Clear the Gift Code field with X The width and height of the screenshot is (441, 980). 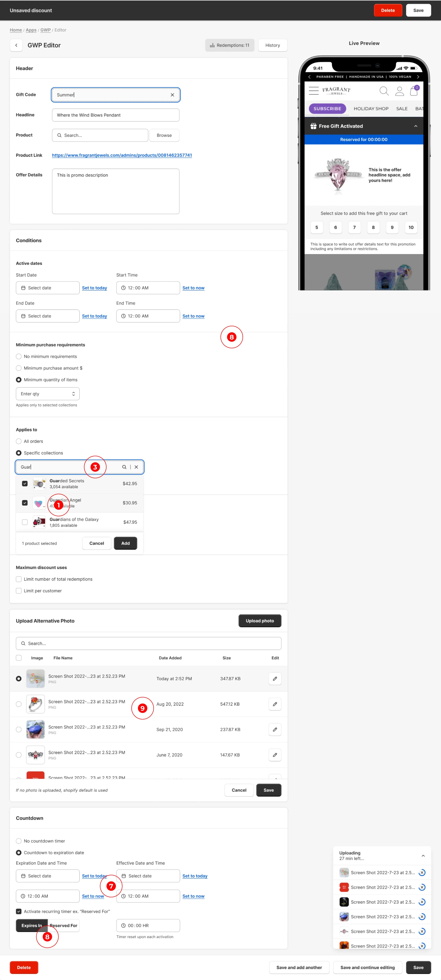[172, 95]
